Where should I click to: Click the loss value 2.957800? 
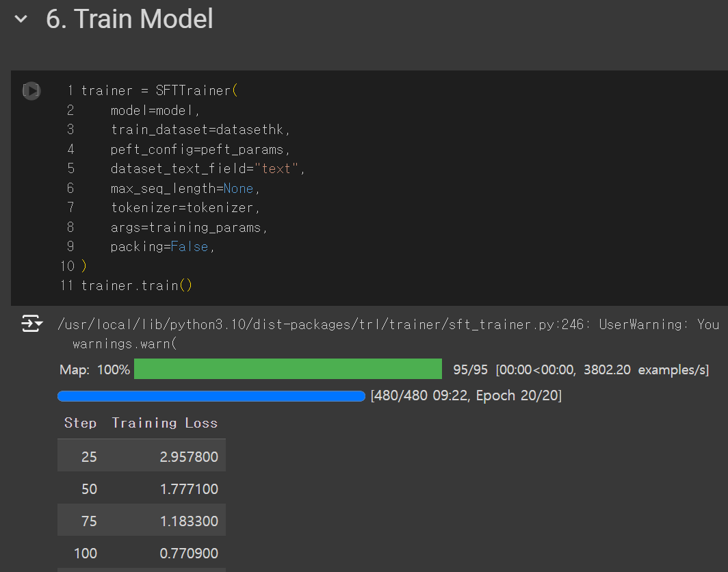click(189, 457)
